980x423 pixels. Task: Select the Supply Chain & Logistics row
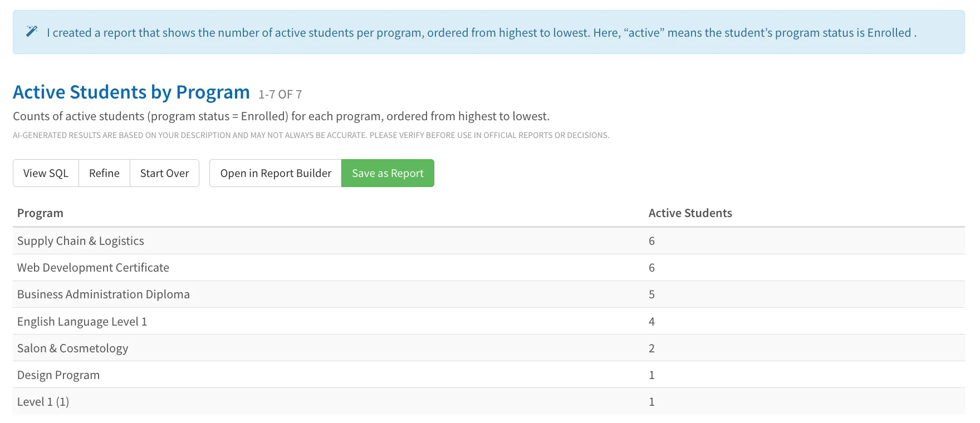[x=489, y=241]
